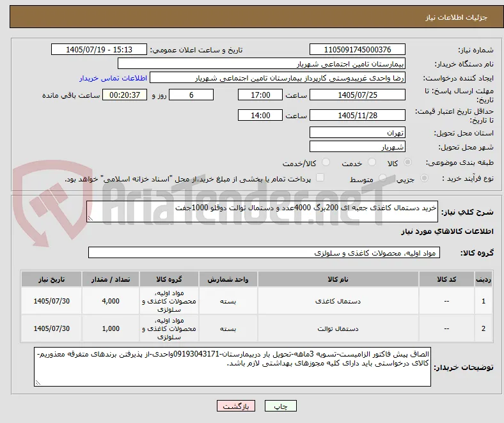Click the کد کالا column header
The height and width of the screenshot is (423, 504).
pyautogui.click(x=446, y=279)
